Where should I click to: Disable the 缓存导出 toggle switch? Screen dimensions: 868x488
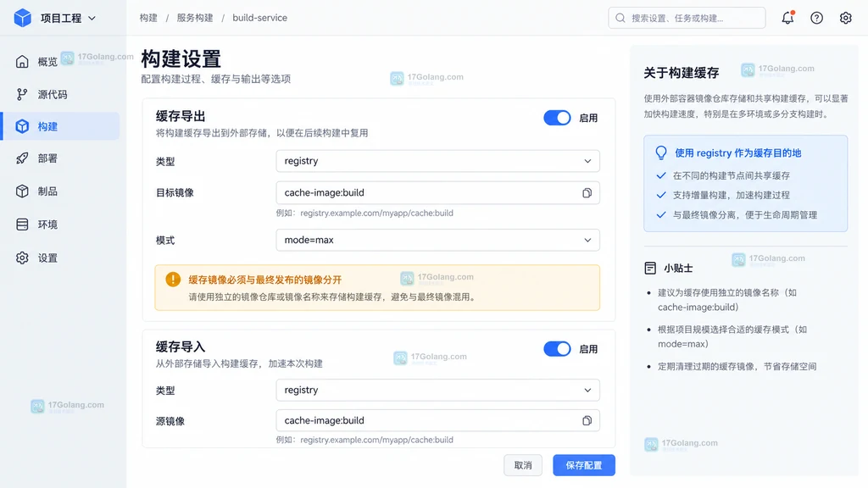coord(557,118)
